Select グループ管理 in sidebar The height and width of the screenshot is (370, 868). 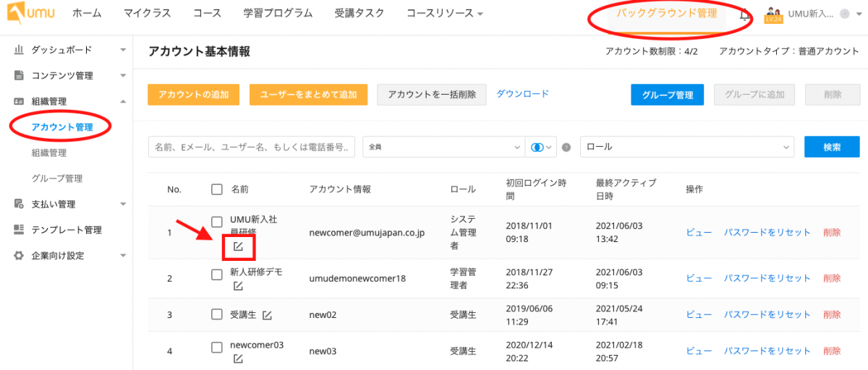coord(56,178)
